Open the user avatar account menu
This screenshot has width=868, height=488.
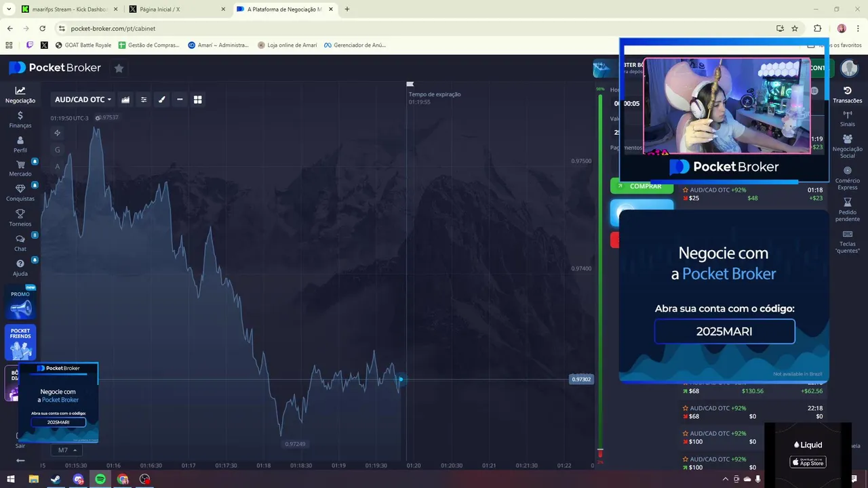pyautogui.click(x=849, y=68)
